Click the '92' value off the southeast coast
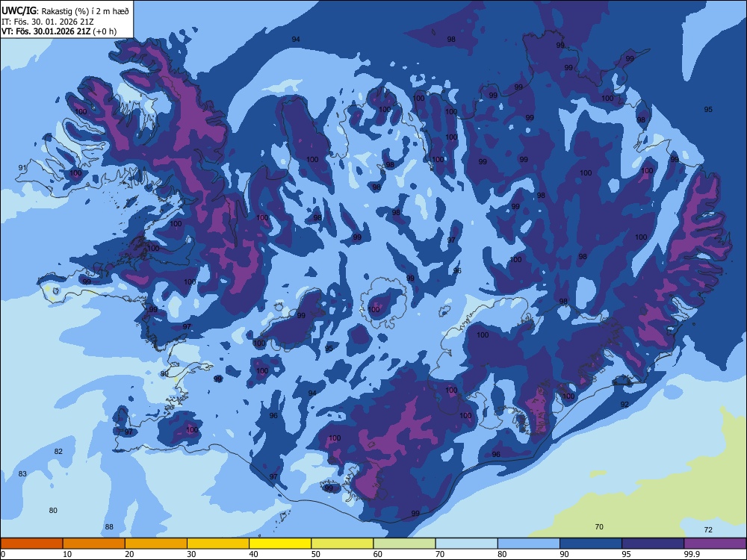This screenshot has width=747, height=560. coord(624,405)
